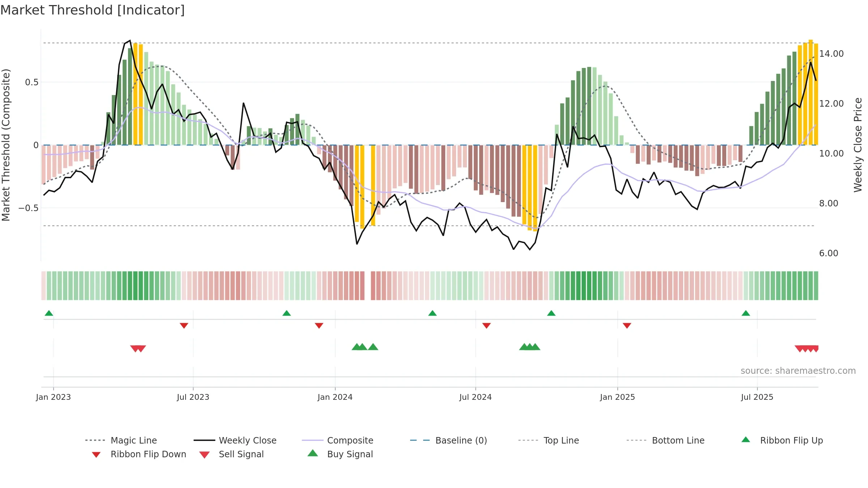The height and width of the screenshot is (488, 868).
Task: Click the 6.00 price axis label
Action: 829,253
